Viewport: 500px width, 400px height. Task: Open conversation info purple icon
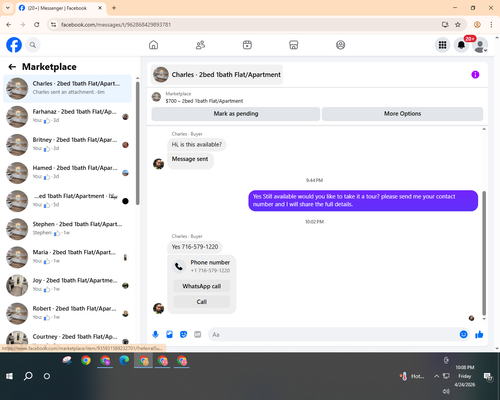click(475, 75)
